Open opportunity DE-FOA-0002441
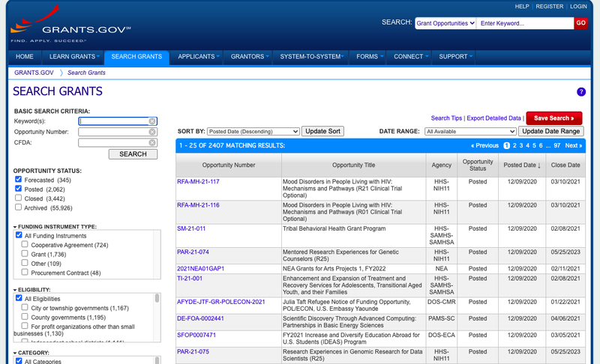 point(200,318)
